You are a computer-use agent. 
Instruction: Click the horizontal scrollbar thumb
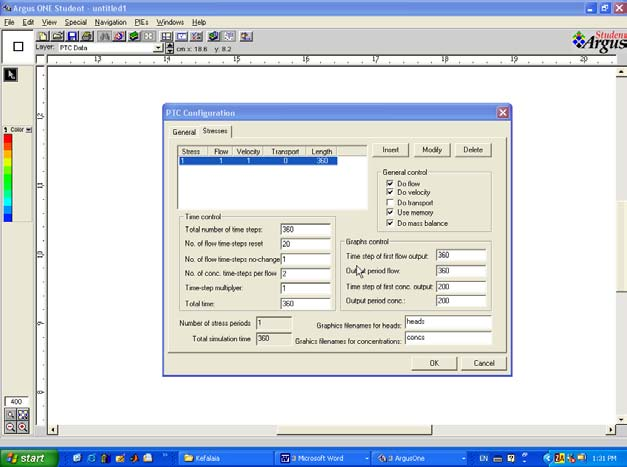coord(354,430)
